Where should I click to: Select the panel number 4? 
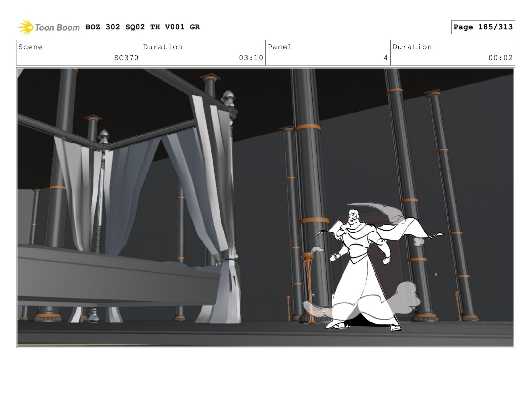(386, 58)
